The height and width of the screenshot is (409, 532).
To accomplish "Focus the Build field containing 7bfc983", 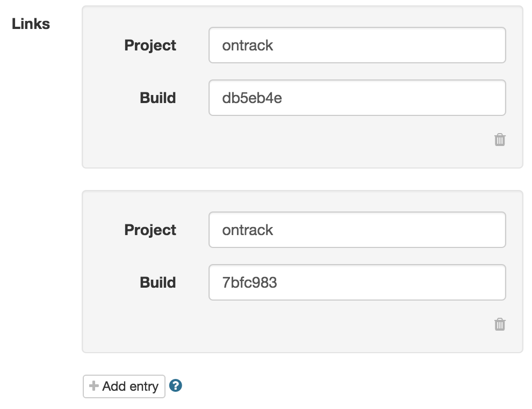I will (357, 282).
